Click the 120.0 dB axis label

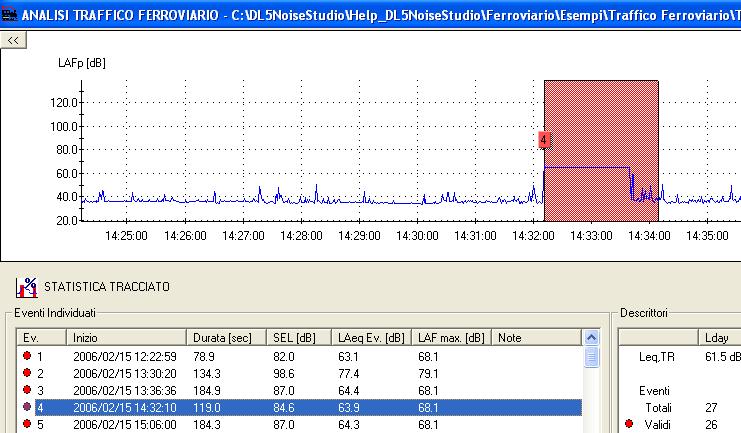pos(64,103)
